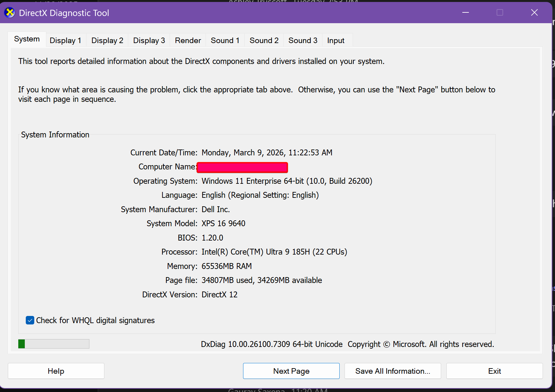Click the Current Date/Time value
Viewport: 555px width, 392px height.
(267, 153)
